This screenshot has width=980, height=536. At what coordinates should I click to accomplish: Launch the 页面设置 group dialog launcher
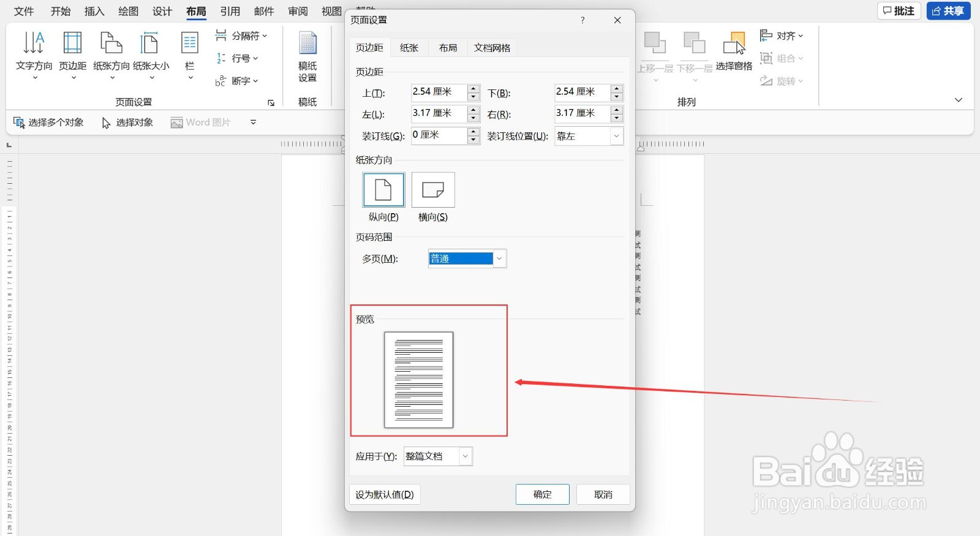tap(271, 103)
